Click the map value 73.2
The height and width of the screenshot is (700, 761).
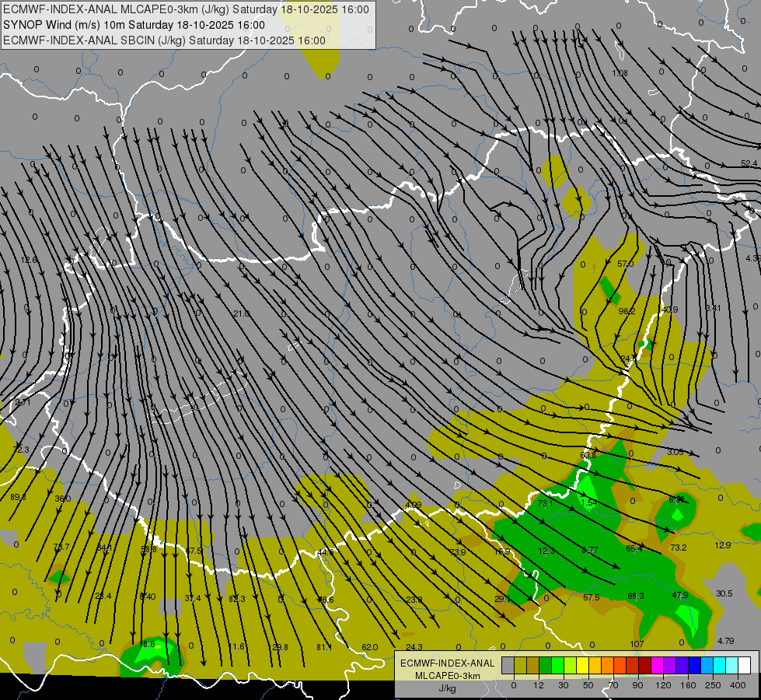point(679,548)
